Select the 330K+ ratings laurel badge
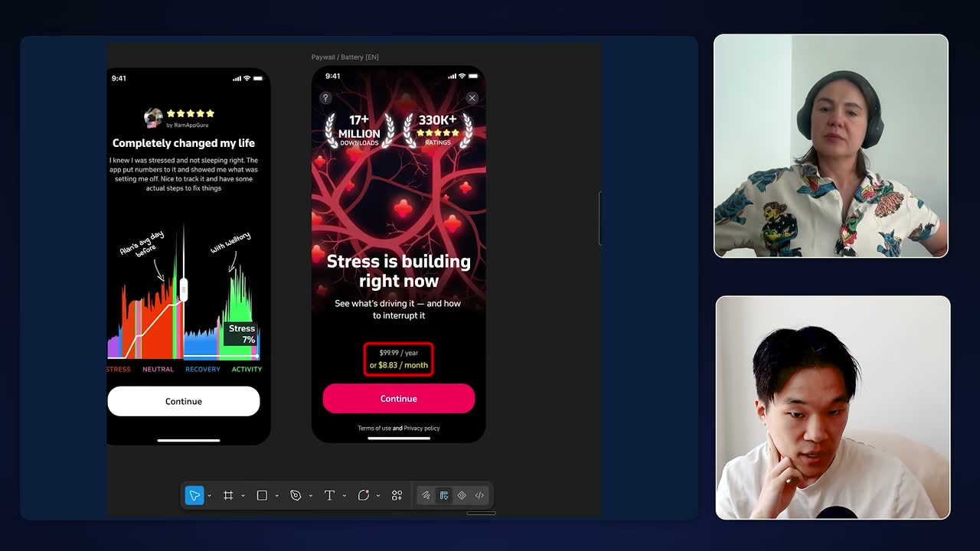 [438, 131]
